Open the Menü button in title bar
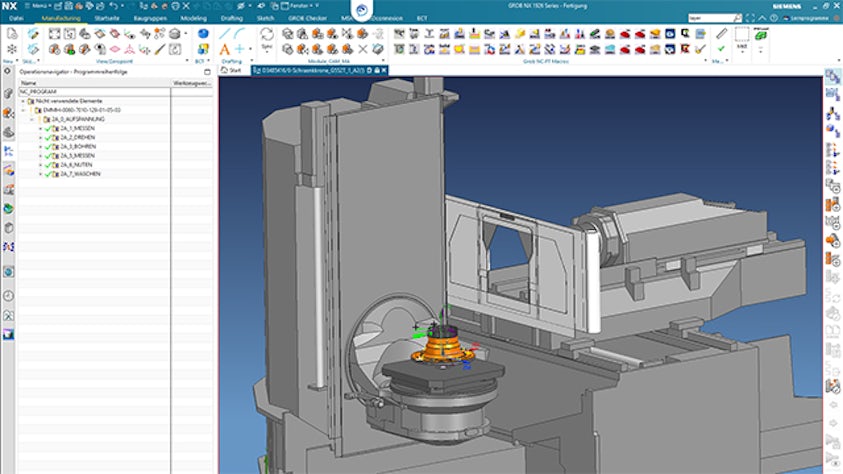This screenshot has width=843, height=474. [36, 6]
